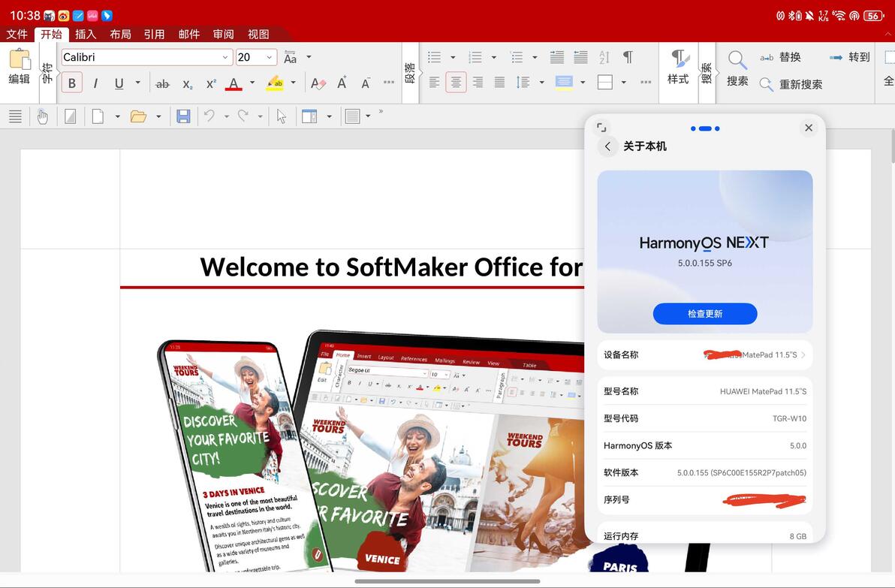Toggle superscript formatting
The image size is (895, 588).
tap(211, 84)
